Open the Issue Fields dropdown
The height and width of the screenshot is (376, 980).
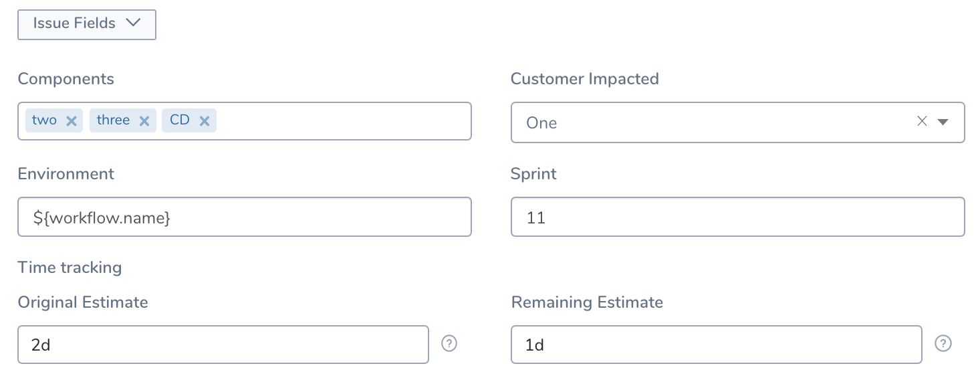pos(87,24)
